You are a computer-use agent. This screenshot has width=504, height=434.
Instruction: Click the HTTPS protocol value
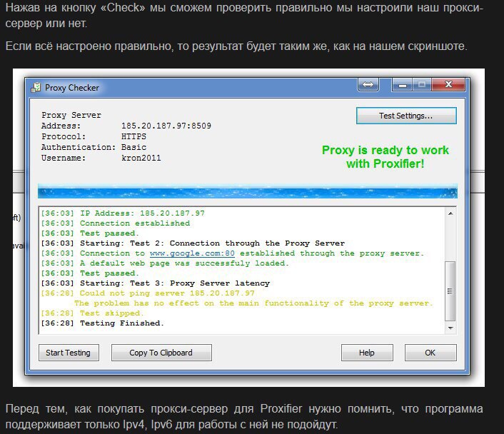(133, 136)
